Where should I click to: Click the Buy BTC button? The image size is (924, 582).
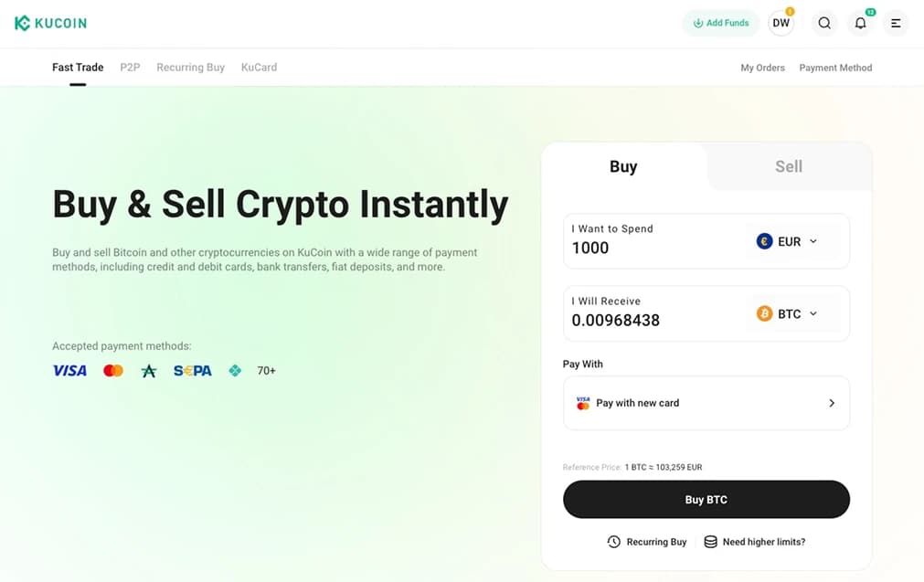(706, 499)
